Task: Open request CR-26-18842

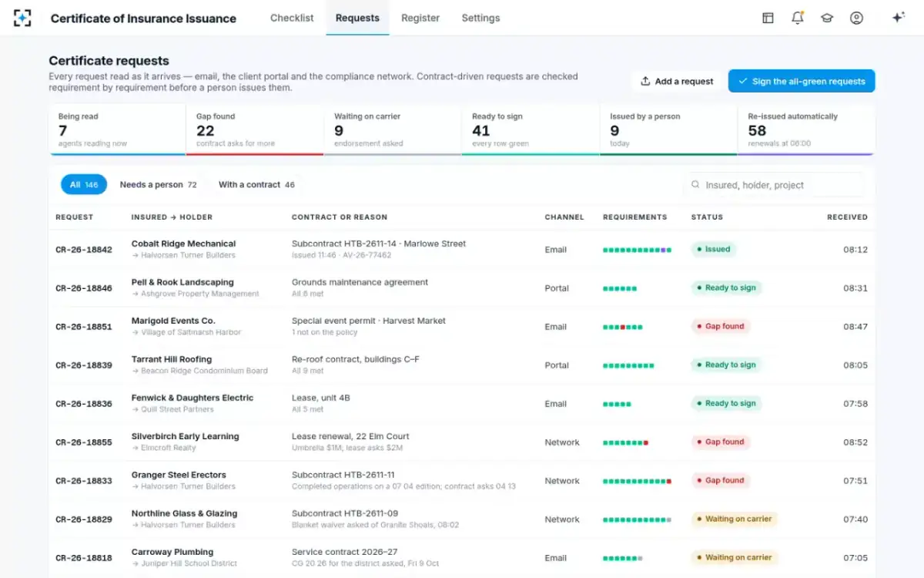Action: [x=84, y=250]
